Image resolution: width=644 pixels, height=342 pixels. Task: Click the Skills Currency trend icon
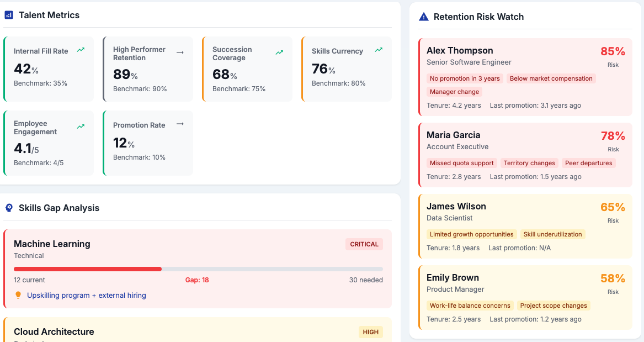pyautogui.click(x=379, y=50)
